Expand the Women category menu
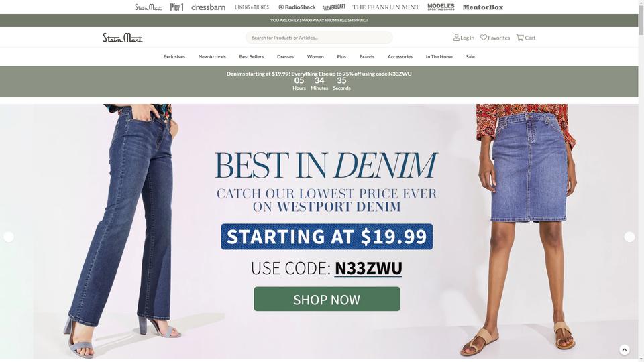This screenshot has height=362, width=644. [315, 56]
